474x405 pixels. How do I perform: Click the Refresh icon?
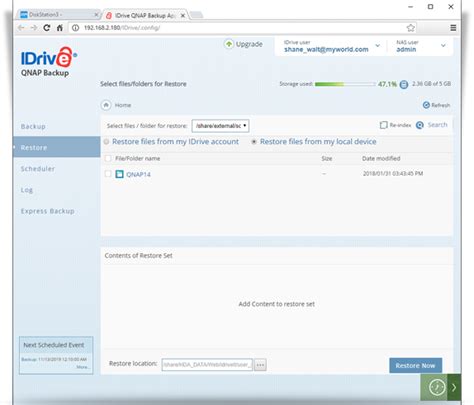click(x=426, y=105)
